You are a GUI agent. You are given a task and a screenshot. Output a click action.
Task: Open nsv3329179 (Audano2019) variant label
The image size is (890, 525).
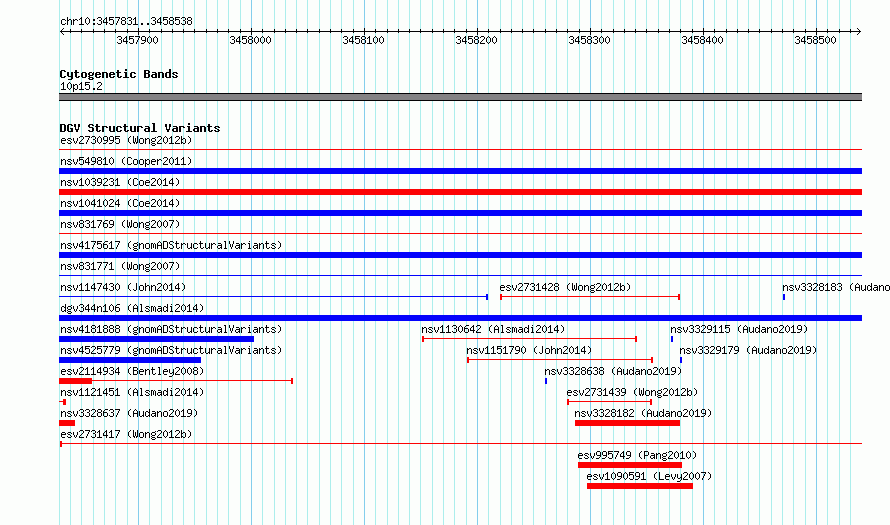[748, 350]
